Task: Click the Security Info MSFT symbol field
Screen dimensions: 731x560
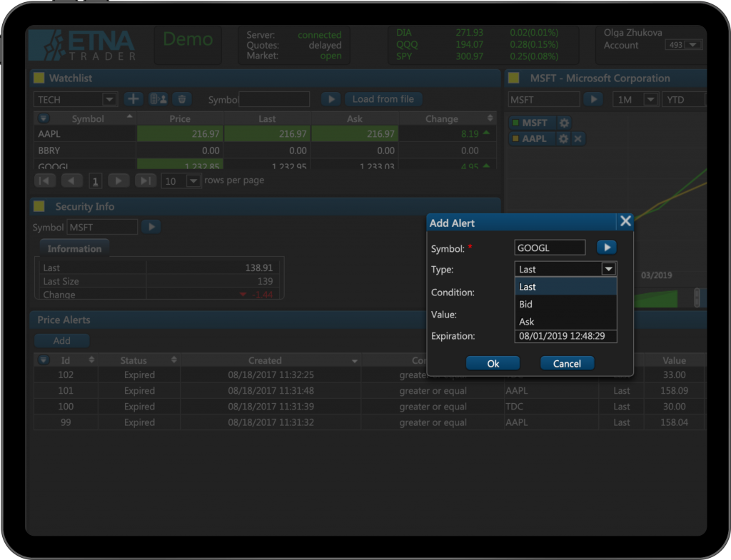Action: click(102, 227)
